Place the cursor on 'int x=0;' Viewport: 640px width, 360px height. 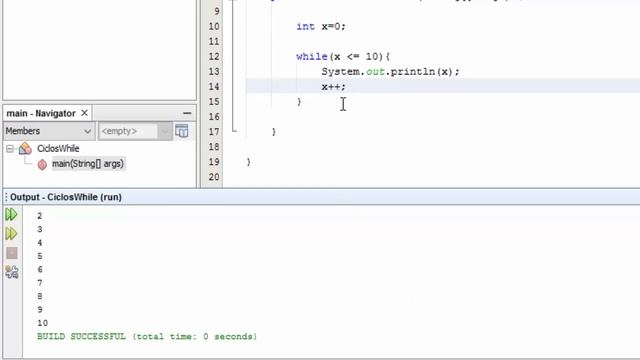(321, 27)
